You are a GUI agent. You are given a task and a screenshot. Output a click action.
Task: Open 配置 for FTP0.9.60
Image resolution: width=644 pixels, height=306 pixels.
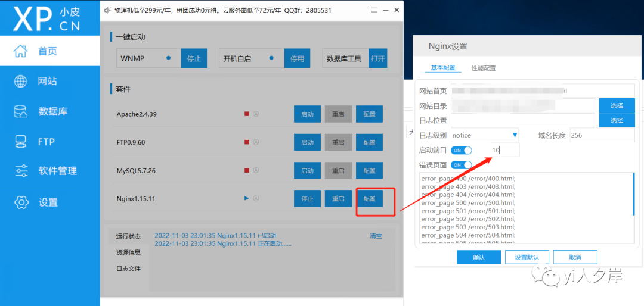[369, 142]
